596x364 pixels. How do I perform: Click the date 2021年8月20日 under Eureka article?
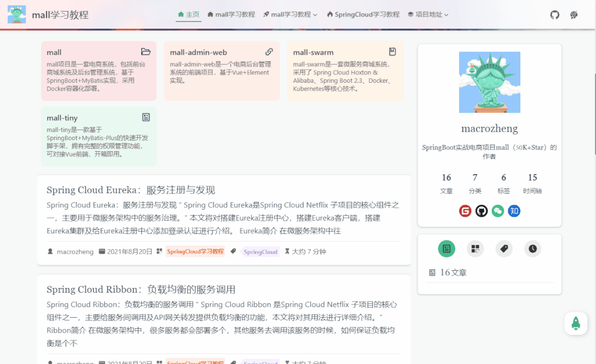coord(130,251)
